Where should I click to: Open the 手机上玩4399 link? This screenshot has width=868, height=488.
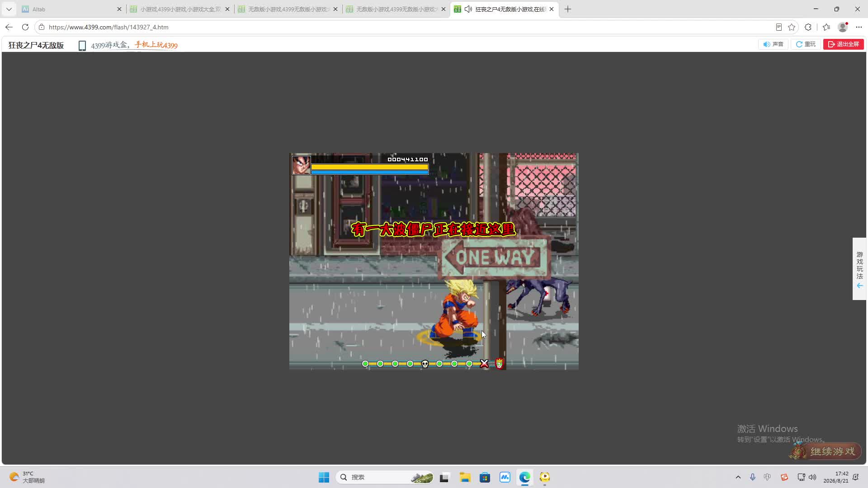[156, 45]
